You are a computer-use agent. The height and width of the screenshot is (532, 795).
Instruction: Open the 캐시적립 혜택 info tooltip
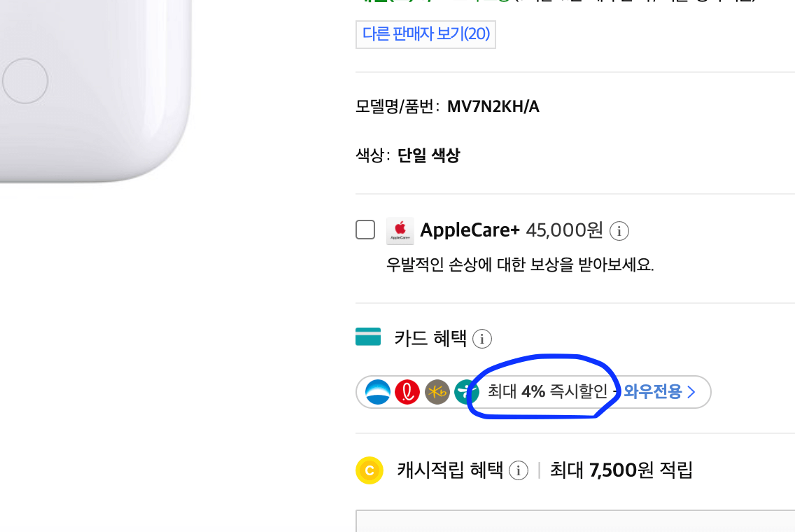[519, 470]
